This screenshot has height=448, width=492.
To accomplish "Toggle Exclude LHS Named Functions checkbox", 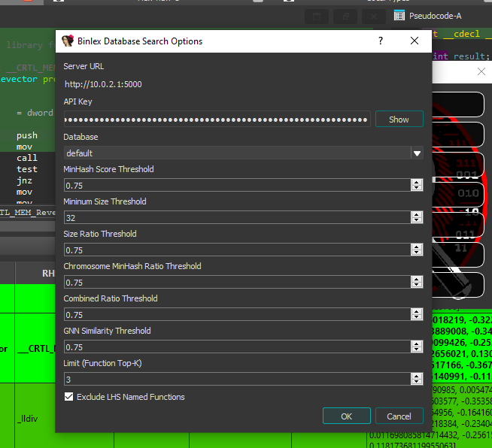I will point(68,397).
